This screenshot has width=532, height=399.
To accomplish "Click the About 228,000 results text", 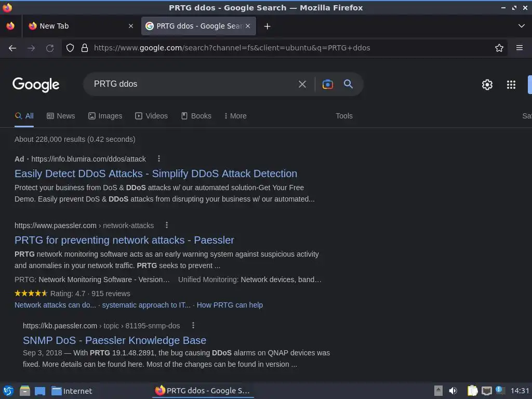I will click(75, 139).
